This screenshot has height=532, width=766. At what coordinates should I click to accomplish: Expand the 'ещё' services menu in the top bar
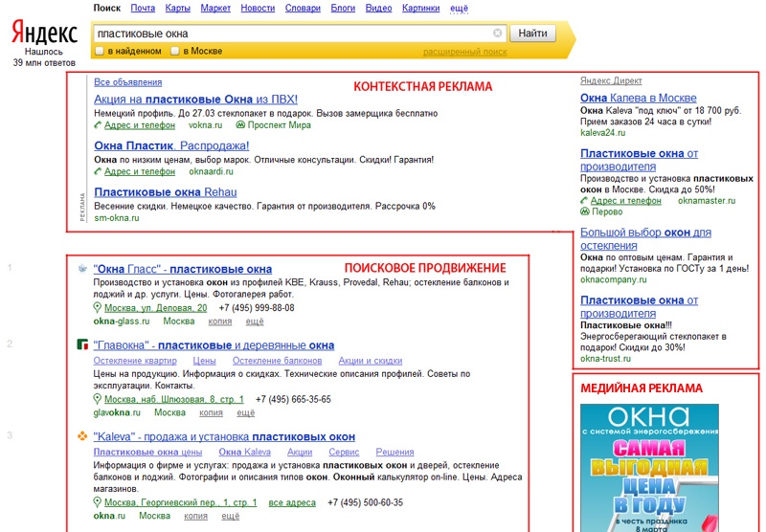coord(459,9)
